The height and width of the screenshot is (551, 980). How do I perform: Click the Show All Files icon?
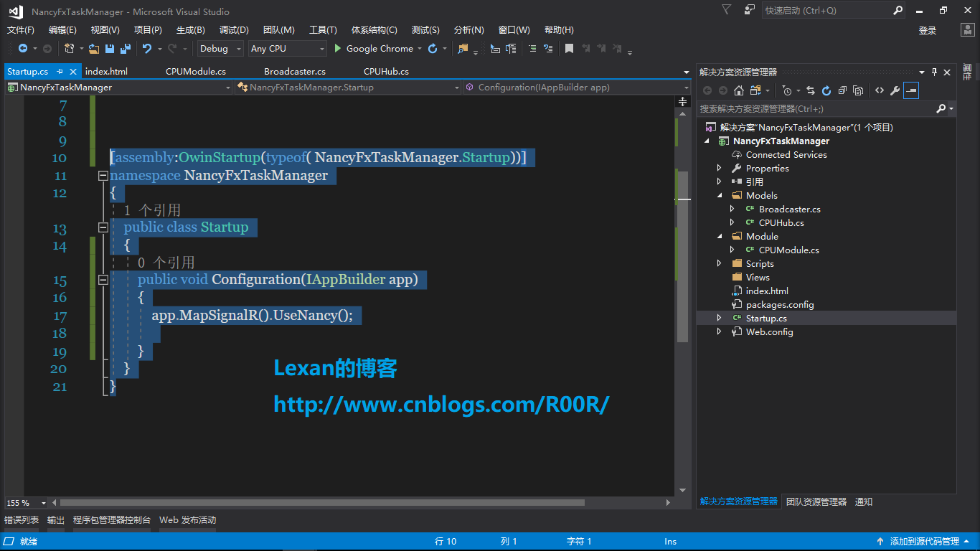pyautogui.click(x=858, y=90)
